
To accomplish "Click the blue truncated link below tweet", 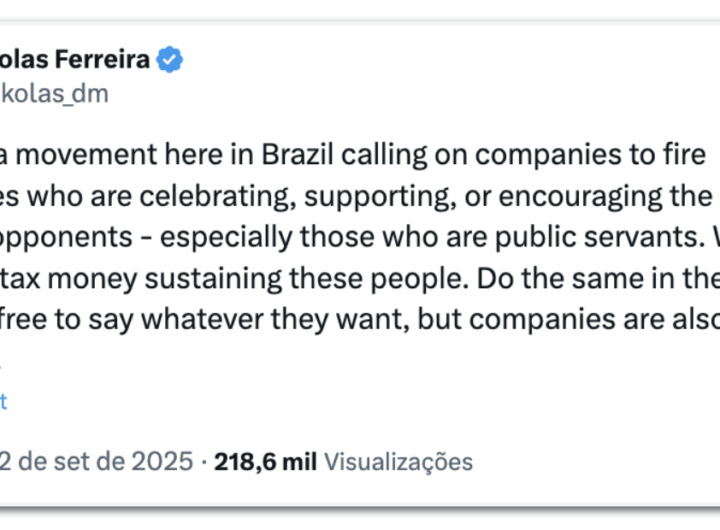I will [x=3, y=401].
